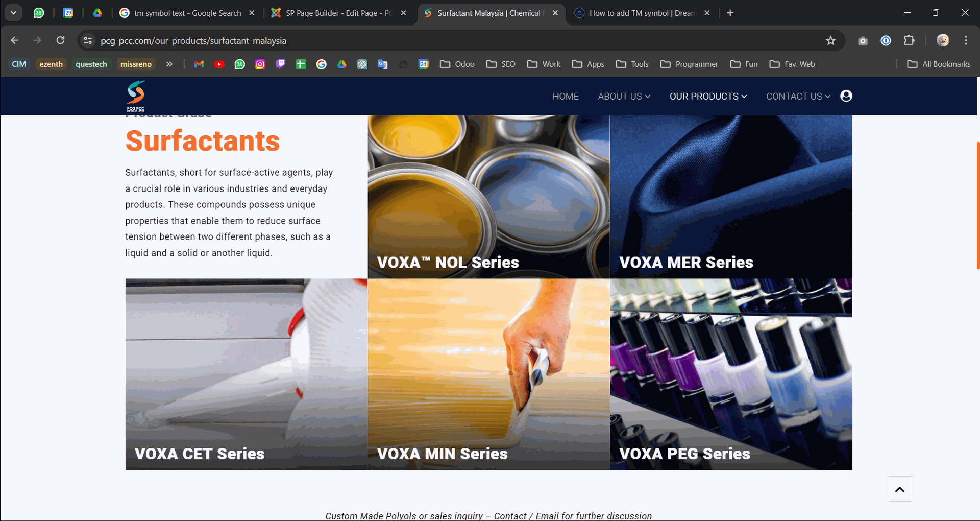Open ChatGPT bookmark icon
Viewport: 980px width, 521px height.
click(x=362, y=64)
